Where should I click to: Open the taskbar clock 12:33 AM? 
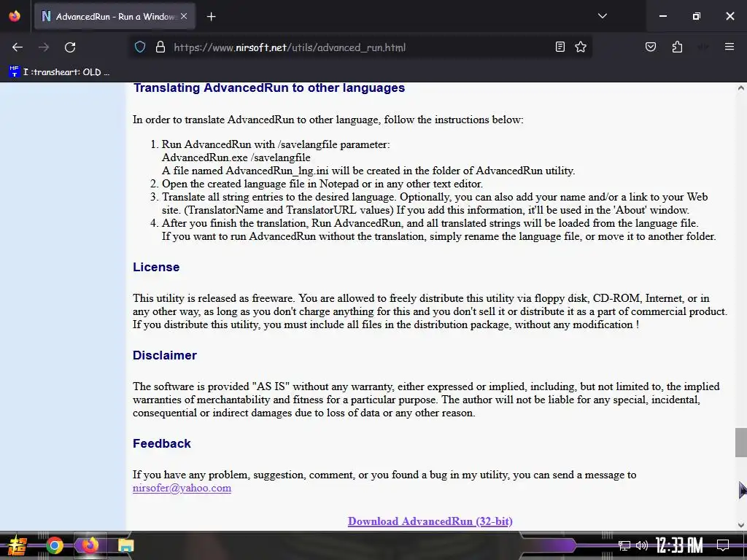(x=679, y=545)
